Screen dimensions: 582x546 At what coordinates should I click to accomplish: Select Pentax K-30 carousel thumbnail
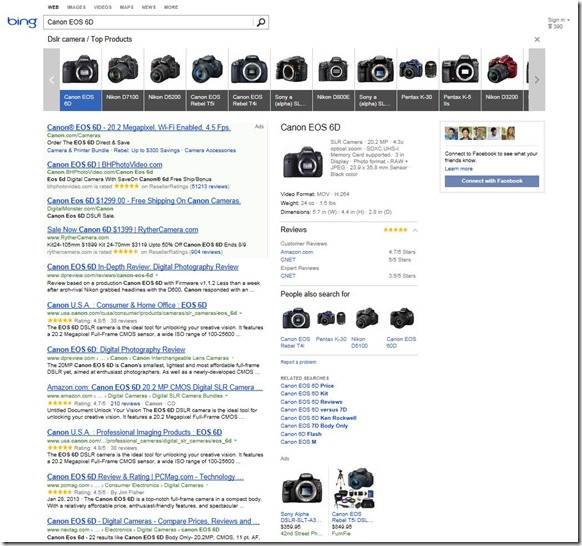point(418,79)
